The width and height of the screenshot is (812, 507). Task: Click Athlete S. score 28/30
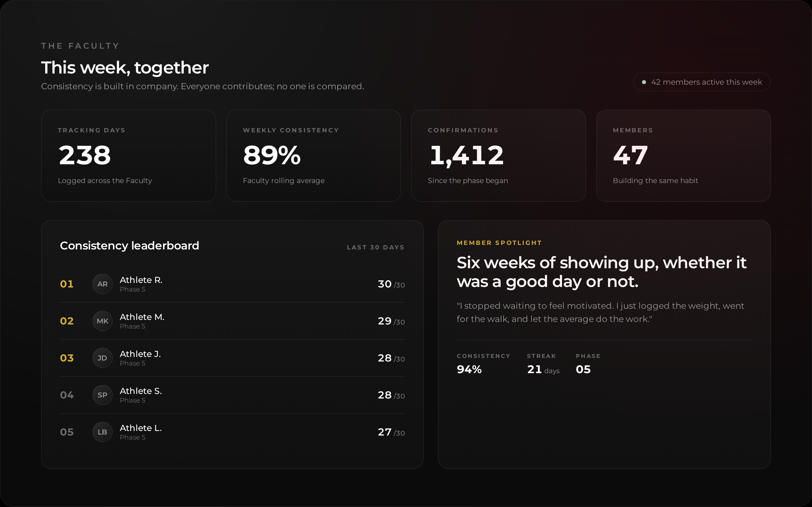[x=391, y=395]
